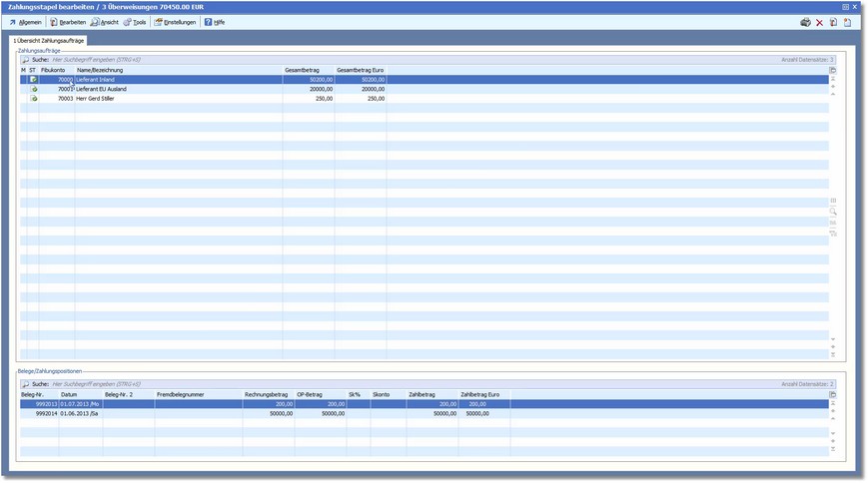868x483 pixels.
Task: Click the document copy icon beside delete
Action: click(834, 22)
